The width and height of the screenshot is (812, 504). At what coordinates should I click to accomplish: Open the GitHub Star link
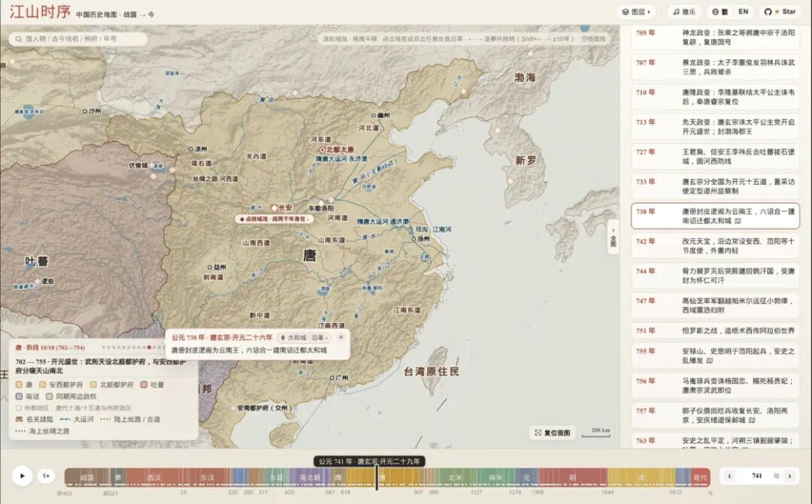[780, 11]
